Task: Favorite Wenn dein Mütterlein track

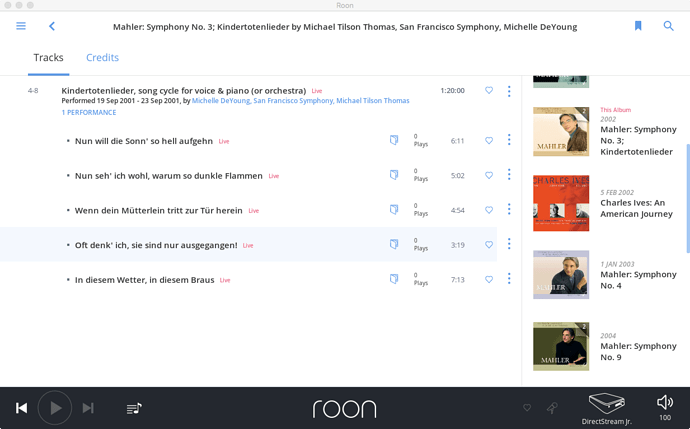Action: click(489, 210)
